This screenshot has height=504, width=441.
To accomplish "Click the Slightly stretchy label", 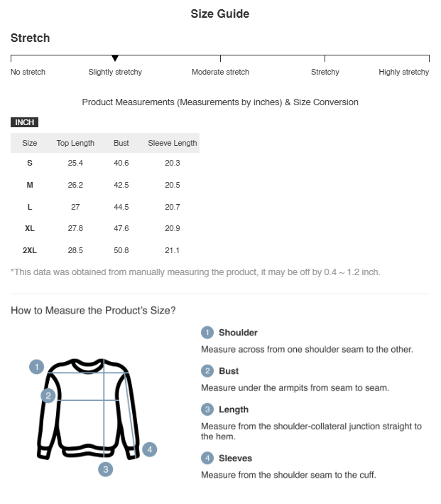I will click(115, 72).
